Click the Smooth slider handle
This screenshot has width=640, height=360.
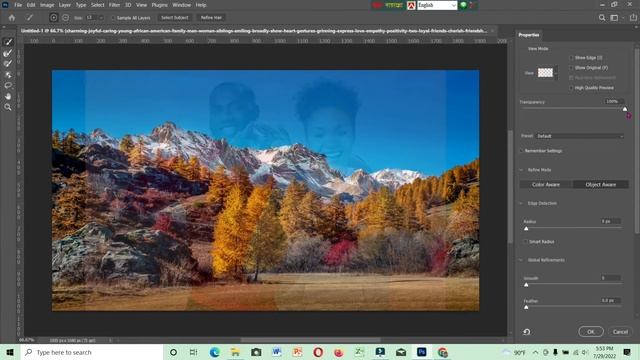coord(526,285)
